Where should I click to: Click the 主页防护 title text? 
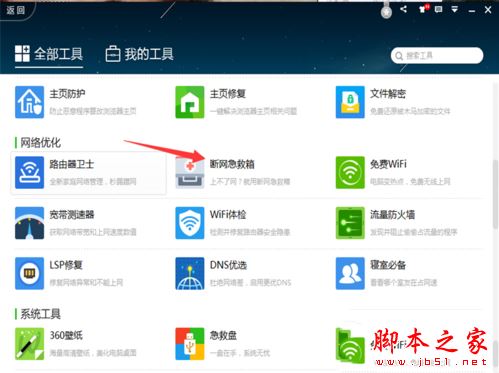click(x=67, y=94)
